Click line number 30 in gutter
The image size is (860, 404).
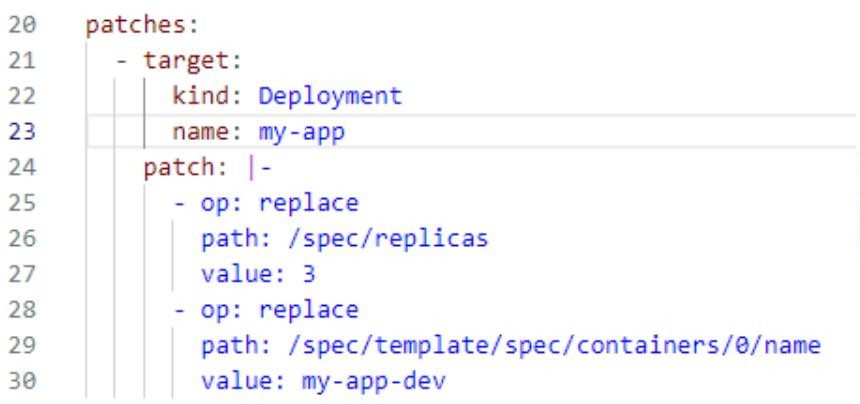(x=22, y=382)
